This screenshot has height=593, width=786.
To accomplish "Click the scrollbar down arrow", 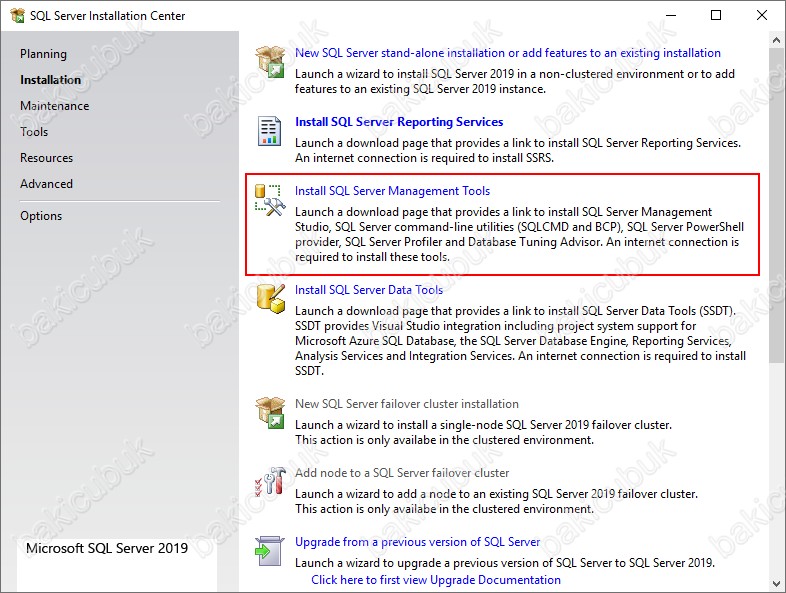I will tap(776, 583).
